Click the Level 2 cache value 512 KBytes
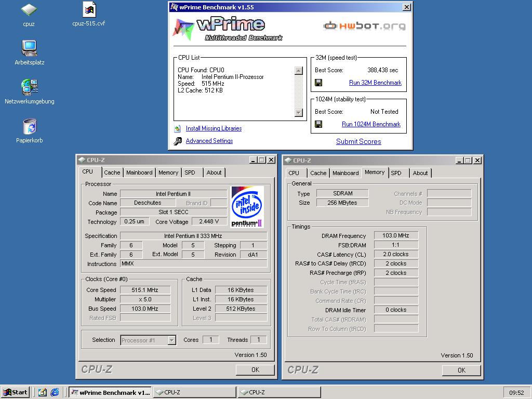 click(241, 309)
